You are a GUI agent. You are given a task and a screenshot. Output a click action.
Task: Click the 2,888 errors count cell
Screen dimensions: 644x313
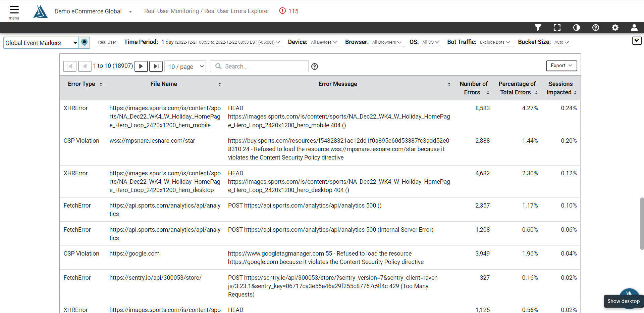pyautogui.click(x=482, y=141)
